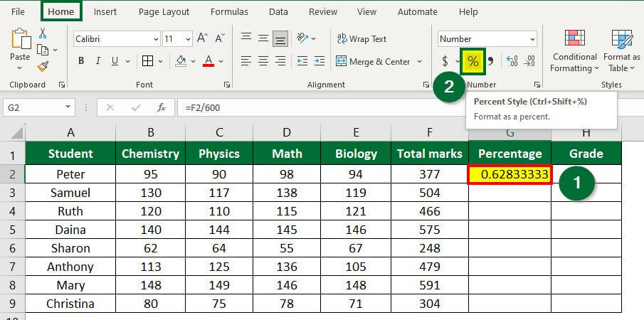Apply Percent Style format
The image size is (644, 320).
coord(473,62)
